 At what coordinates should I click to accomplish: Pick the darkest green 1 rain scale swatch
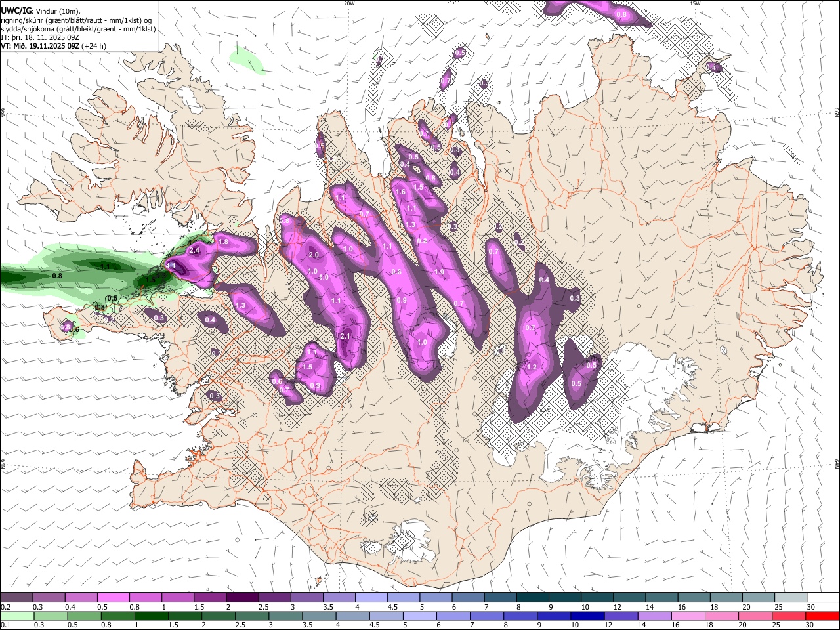pos(152,616)
